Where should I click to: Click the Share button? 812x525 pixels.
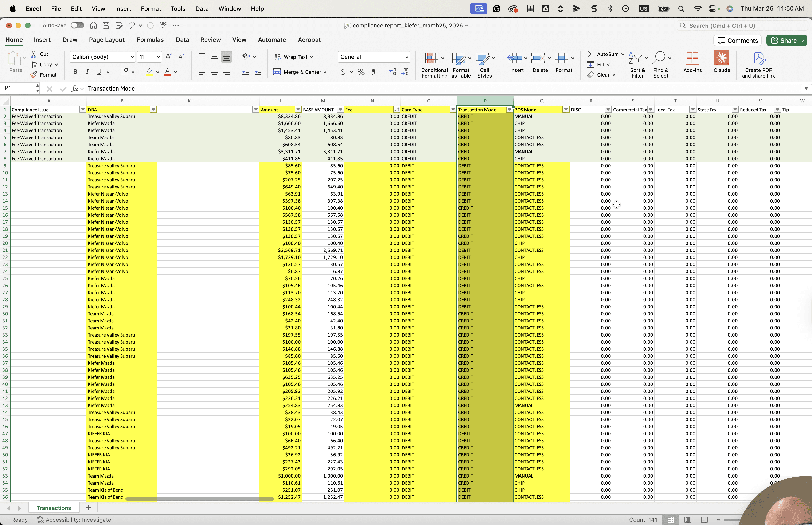click(x=786, y=41)
